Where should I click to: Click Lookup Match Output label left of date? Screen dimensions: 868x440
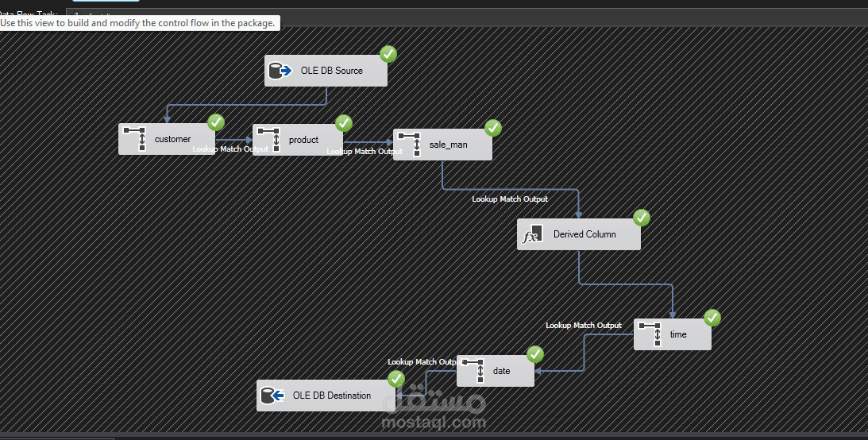pyautogui.click(x=423, y=362)
